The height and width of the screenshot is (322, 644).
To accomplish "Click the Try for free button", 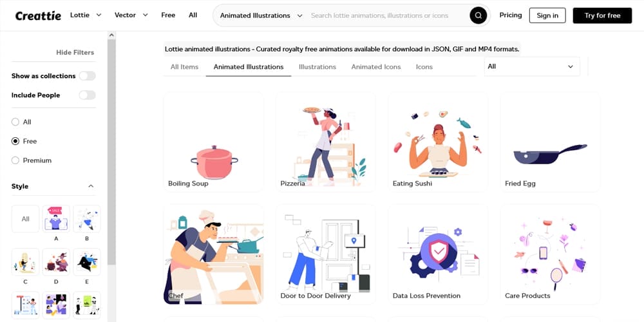I will [602, 15].
